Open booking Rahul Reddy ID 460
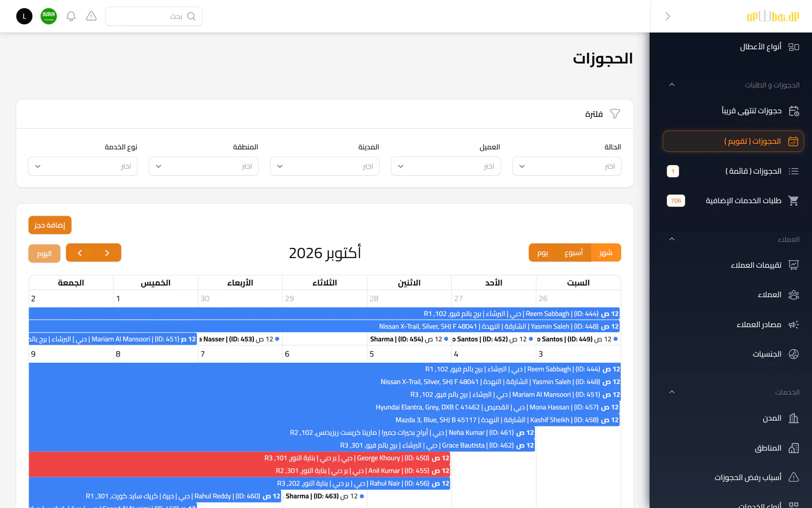This screenshot has height=508, width=812. pos(155,496)
